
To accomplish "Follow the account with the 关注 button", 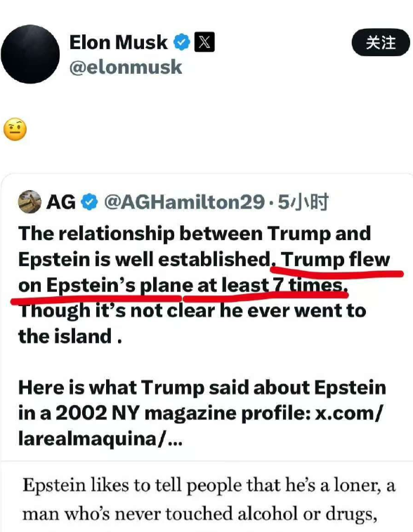I will pos(381,42).
